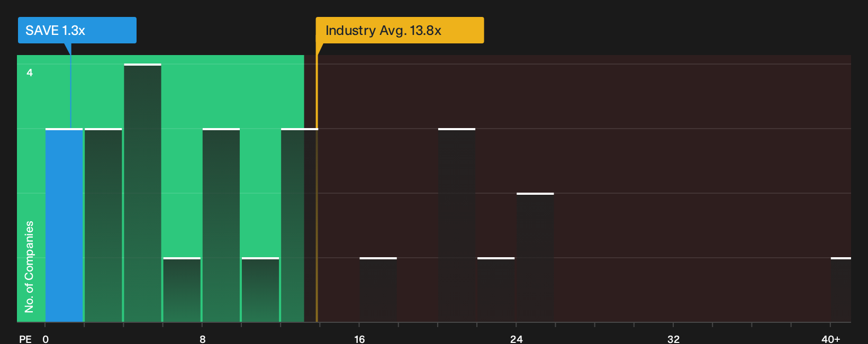Click the '24' axis tick label
This screenshot has height=344, width=868.
[517, 339]
